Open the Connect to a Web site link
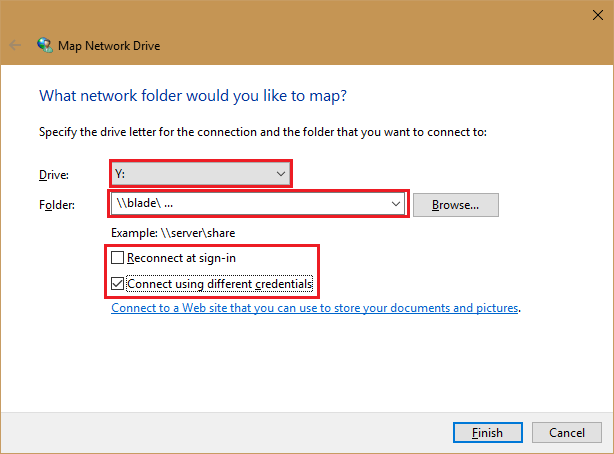Image resolution: width=614 pixels, height=454 pixels. point(315,309)
